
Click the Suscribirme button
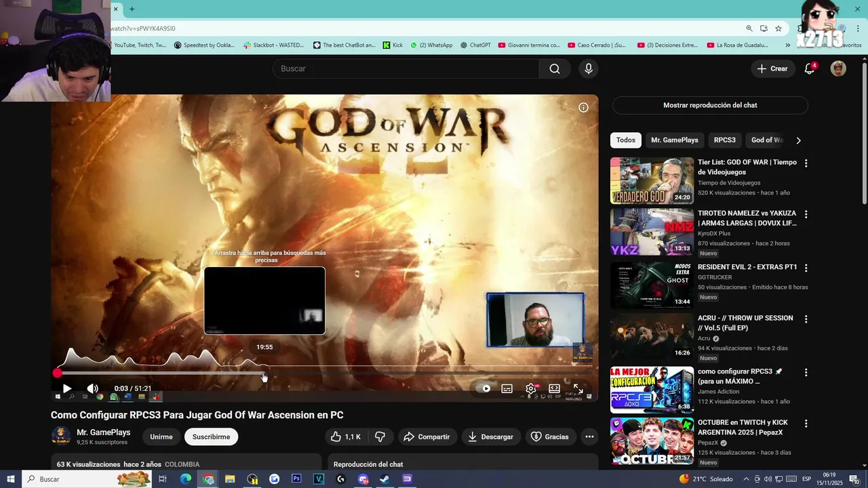(211, 437)
